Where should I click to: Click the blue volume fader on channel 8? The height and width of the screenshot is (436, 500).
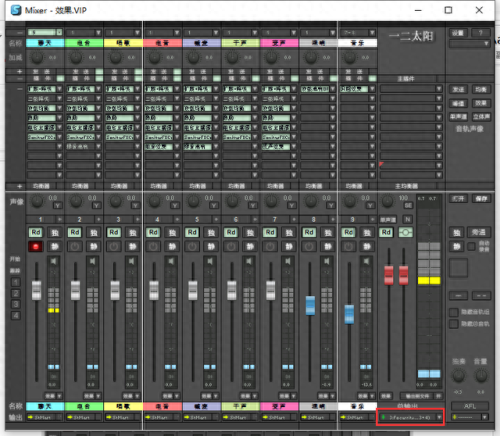[x=310, y=305]
